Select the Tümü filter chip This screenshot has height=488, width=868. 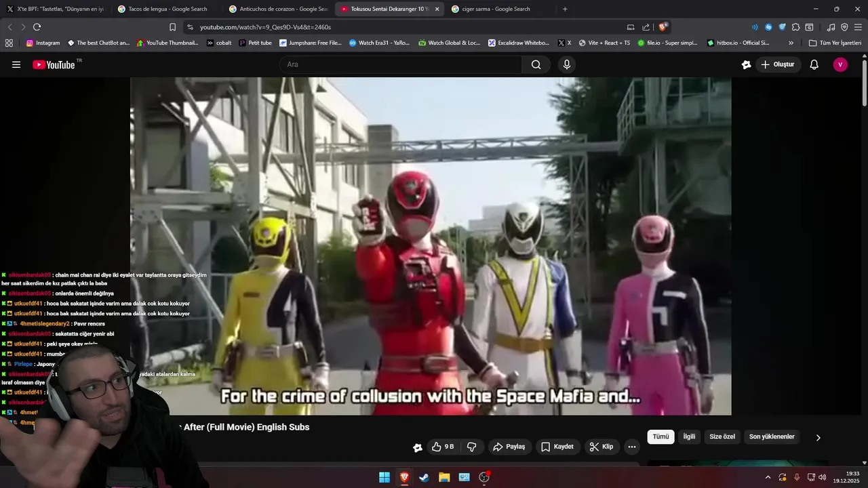click(x=660, y=436)
